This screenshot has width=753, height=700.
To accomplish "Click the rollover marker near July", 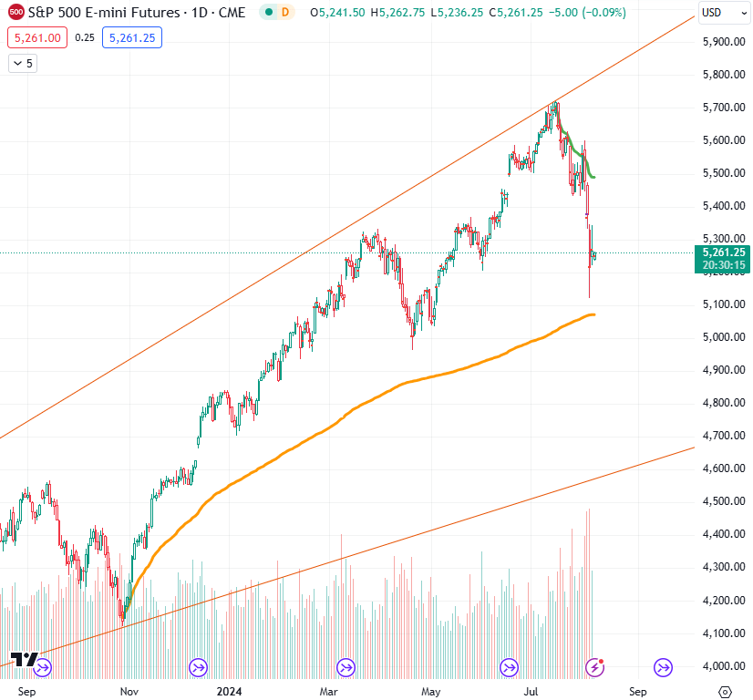I will pos(511,668).
